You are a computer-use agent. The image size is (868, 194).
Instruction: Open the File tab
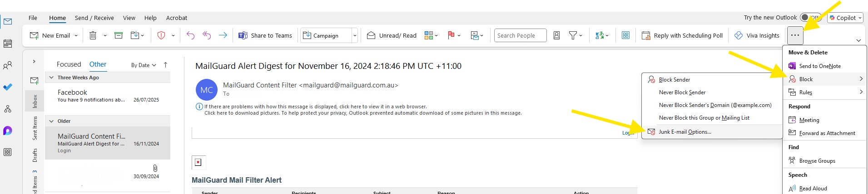point(33,18)
